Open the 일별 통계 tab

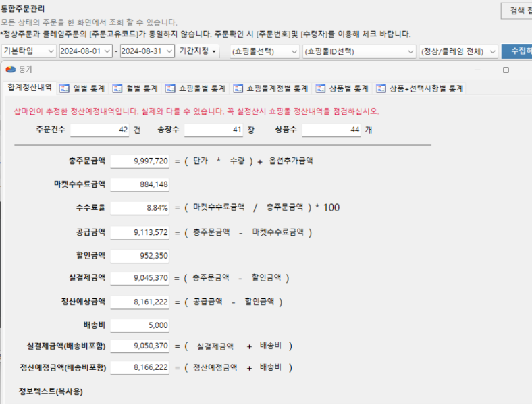pyautogui.click(x=82, y=88)
